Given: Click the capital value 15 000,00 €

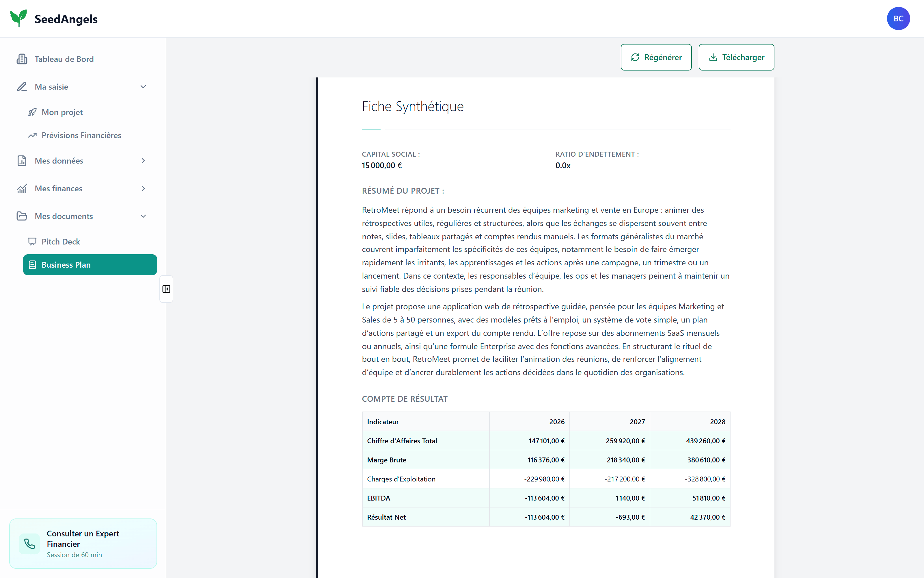Looking at the screenshot, I should [382, 166].
